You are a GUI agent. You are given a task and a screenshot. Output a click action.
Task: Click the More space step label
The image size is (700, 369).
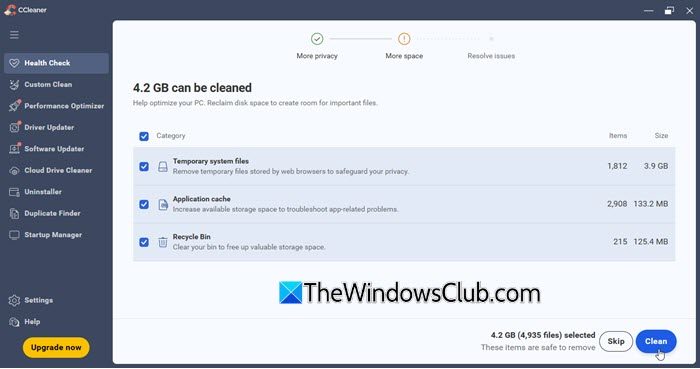coord(404,56)
